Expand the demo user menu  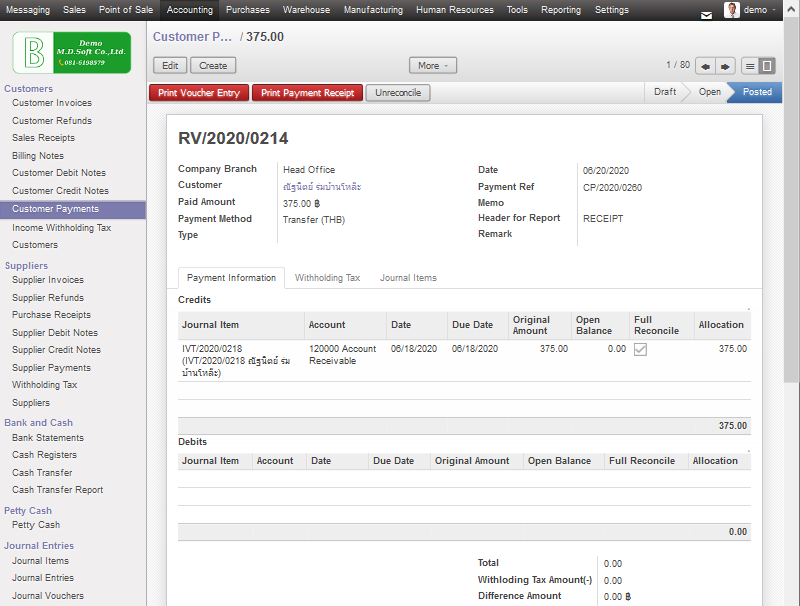click(758, 10)
